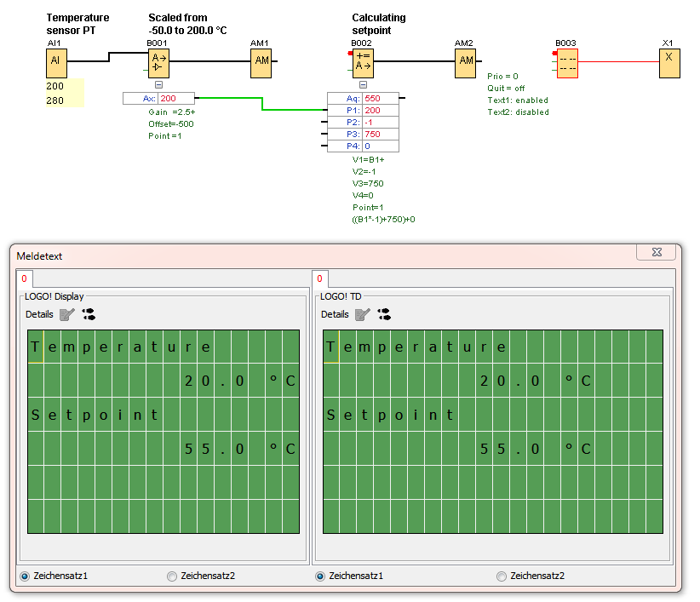Select Zeichensatz2 under LOGO! Display
This screenshot has width=700, height=602.
click(173, 576)
